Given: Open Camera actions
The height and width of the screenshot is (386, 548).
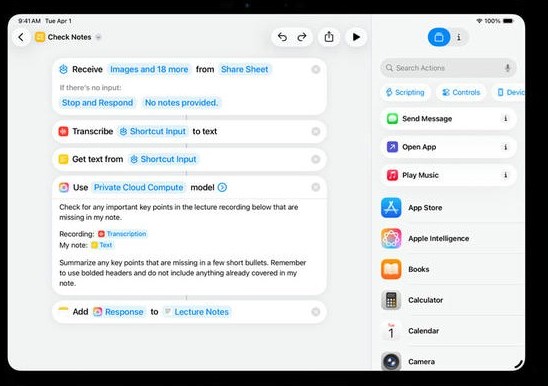Looking at the screenshot, I should 453,362.
